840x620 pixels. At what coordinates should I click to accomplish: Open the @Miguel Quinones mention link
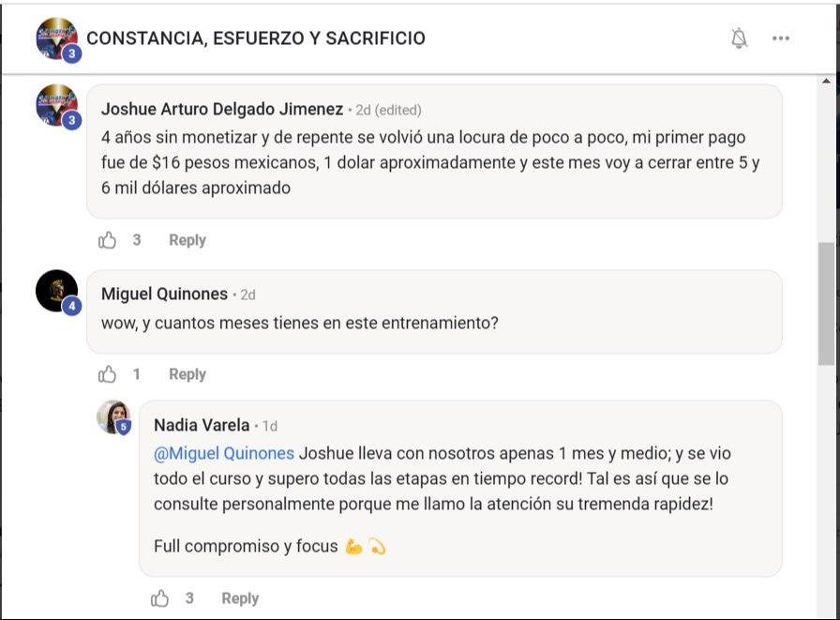coord(224,453)
